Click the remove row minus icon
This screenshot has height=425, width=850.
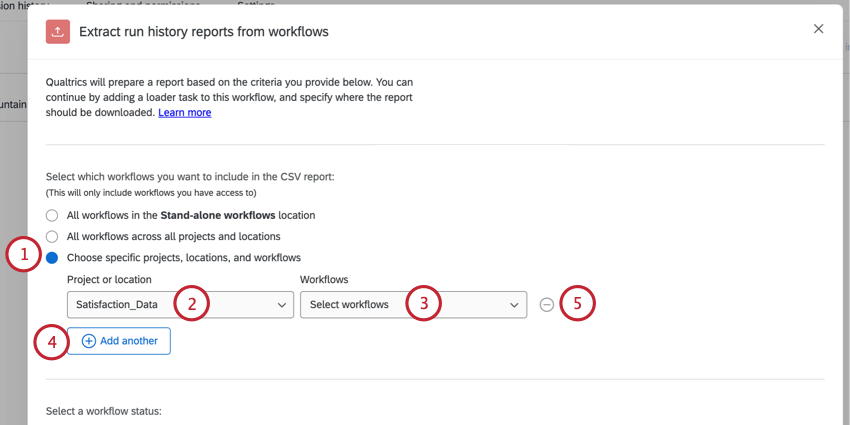click(x=546, y=305)
